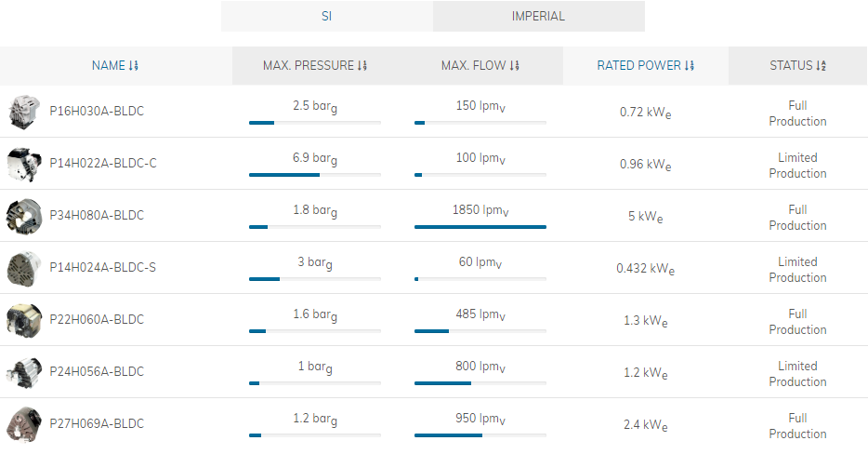Click the RATED POWER sort arrow icon
This screenshot has width=868, height=454.
[x=690, y=66]
